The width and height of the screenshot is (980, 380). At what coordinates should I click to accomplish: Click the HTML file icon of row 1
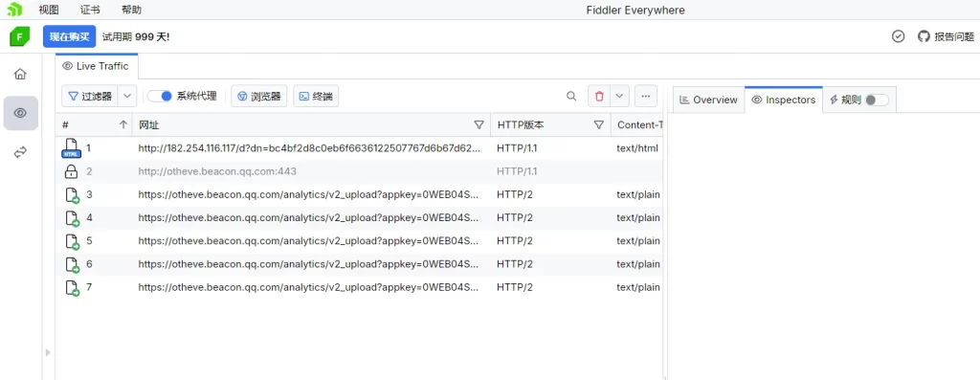(71, 148)
